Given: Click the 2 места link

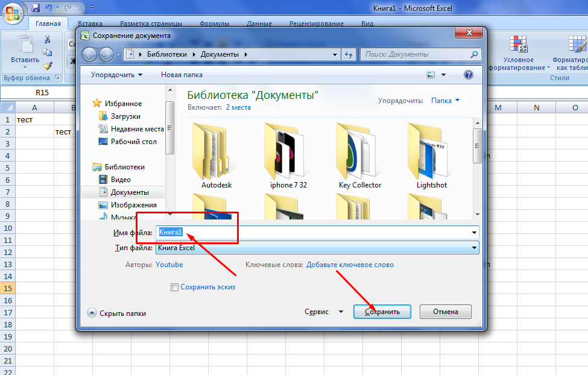Looking at the screenshot, I should 238,107.
